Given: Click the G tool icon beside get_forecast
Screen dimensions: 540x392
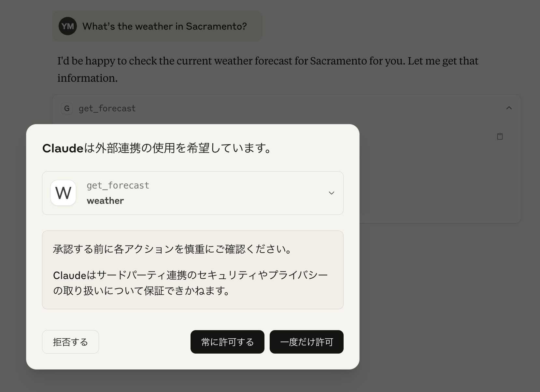Looking at the screenshot, I should coord(67,108).
